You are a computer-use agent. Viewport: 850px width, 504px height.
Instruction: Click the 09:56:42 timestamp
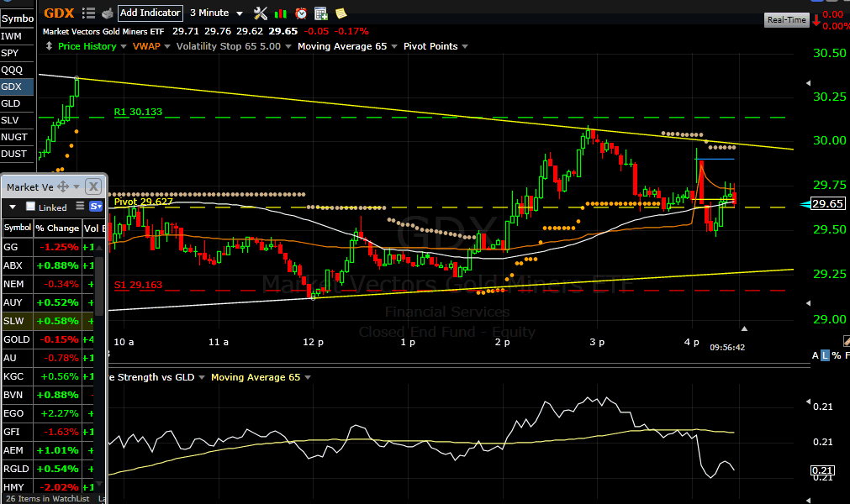click(x=727, y=347)
